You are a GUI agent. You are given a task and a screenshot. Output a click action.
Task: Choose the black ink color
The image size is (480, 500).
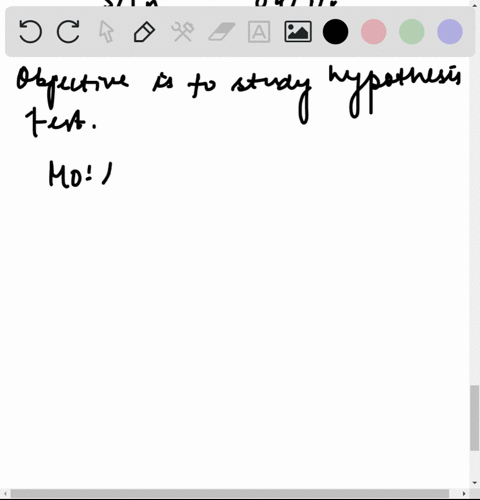[x=335, y=32]
